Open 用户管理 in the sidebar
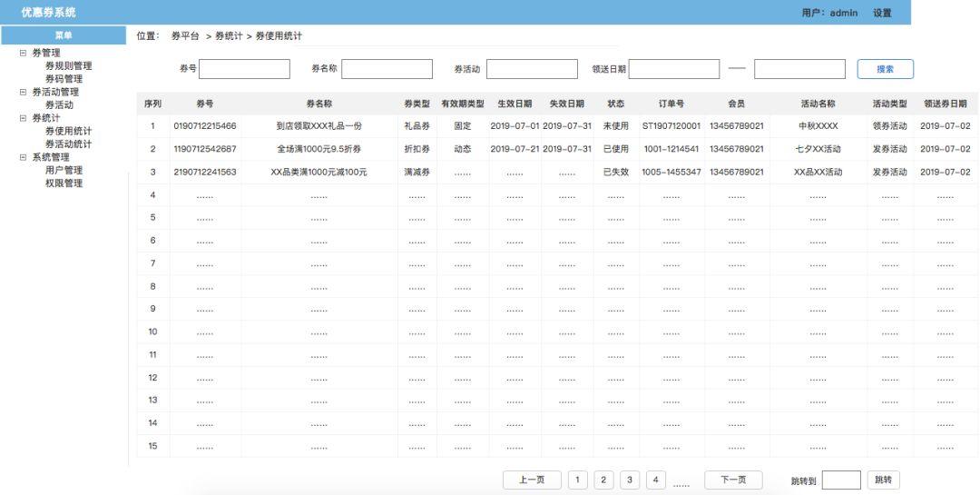Screen dimensions: 980x495 click(x=64, y=170)
